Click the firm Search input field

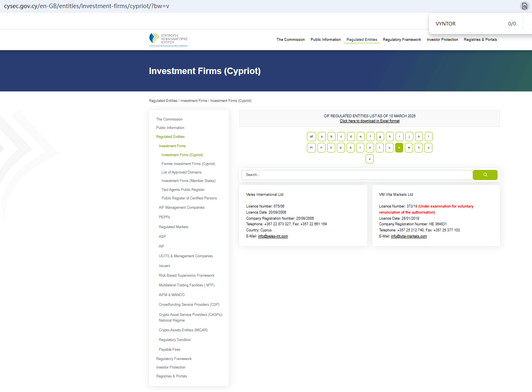(357, 175)
